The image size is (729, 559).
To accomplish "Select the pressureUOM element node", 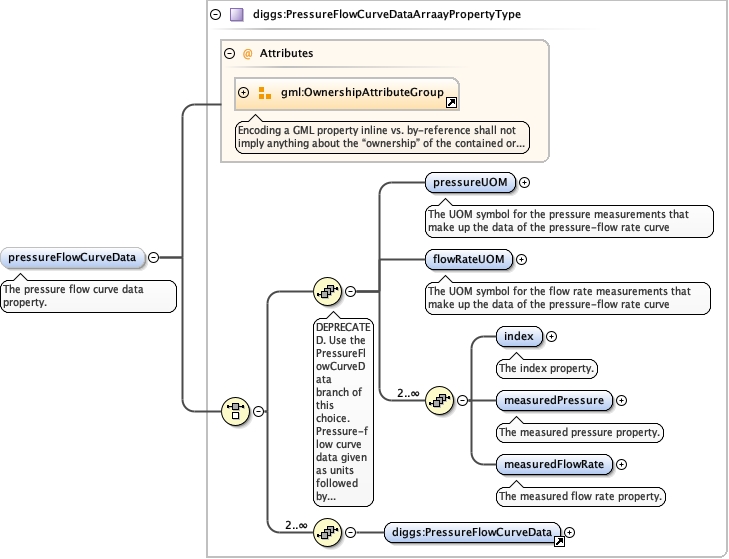I will (470, 183).
